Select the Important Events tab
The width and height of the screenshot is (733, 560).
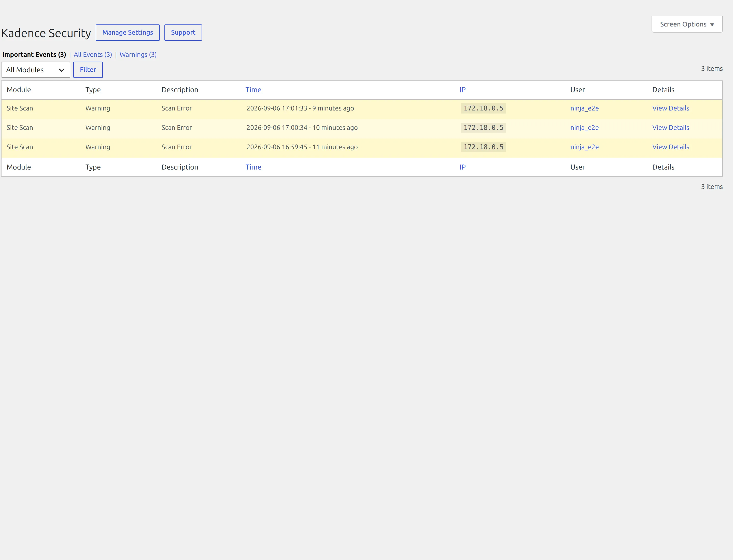[34, 54]
